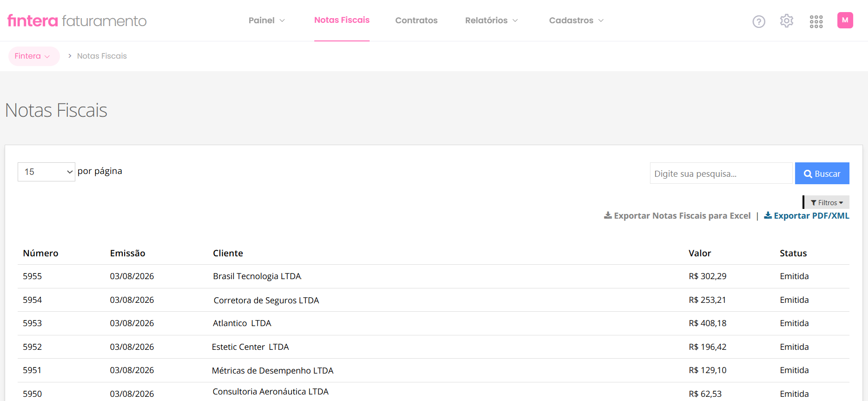Screen dimensions: 868x401
Task: Click value R$ 302,29
Action: coord(707,276)
